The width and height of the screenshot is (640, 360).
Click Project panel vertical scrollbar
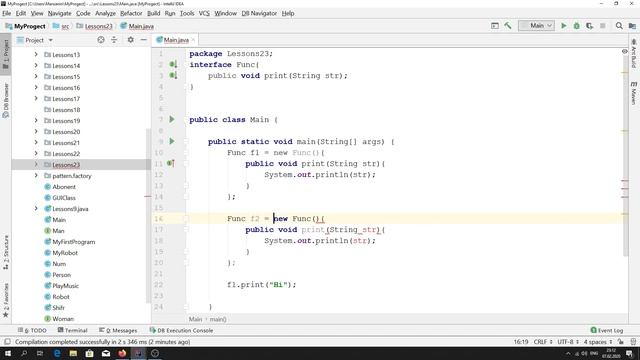[x=148, y=216]
